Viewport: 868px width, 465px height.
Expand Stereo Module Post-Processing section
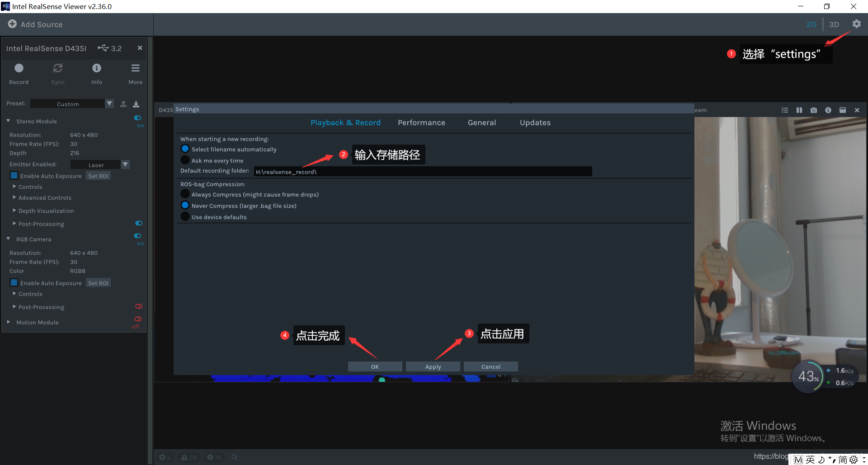(x=14, y=223)
